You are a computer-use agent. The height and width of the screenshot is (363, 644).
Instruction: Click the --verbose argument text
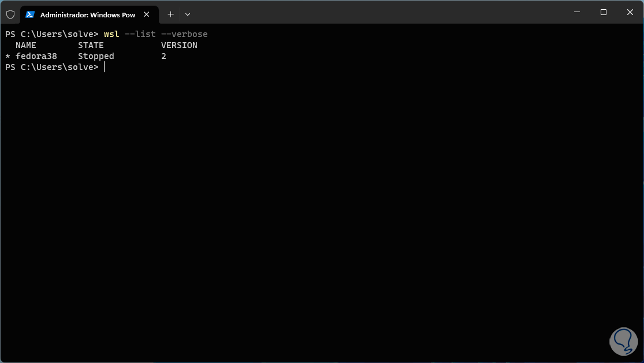[x=184, y=34]
